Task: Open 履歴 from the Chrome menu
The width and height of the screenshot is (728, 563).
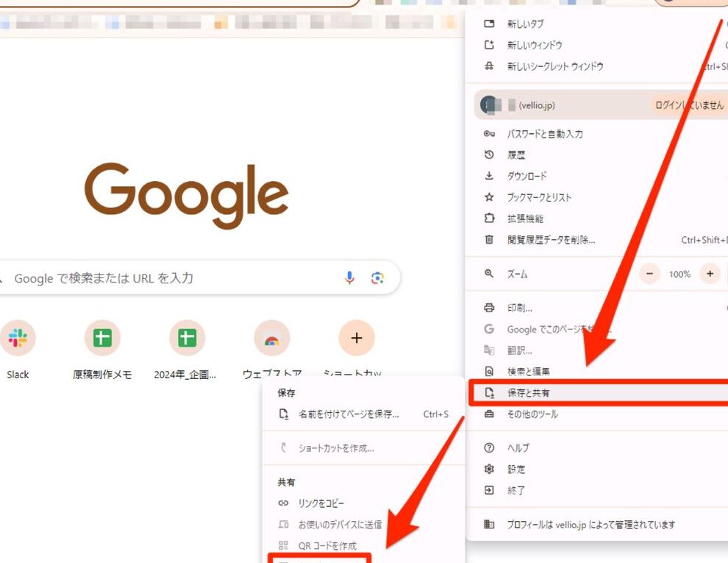Action: (517, 155)
